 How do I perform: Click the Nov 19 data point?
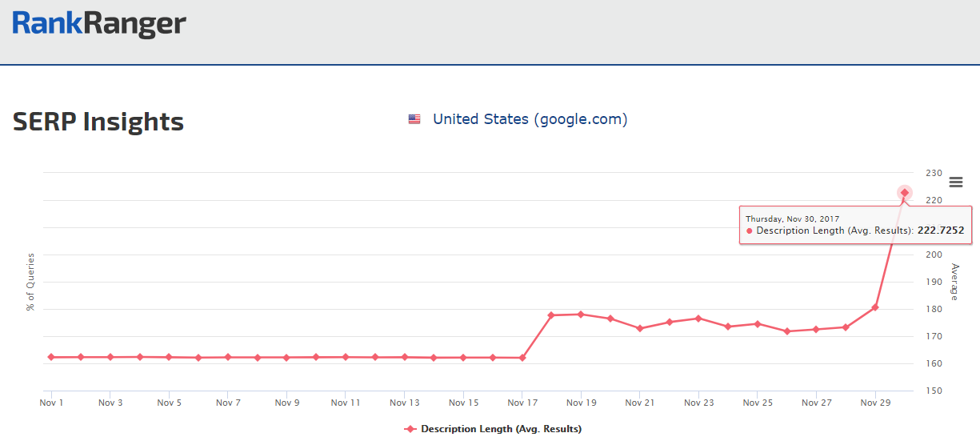coord(581,315)
